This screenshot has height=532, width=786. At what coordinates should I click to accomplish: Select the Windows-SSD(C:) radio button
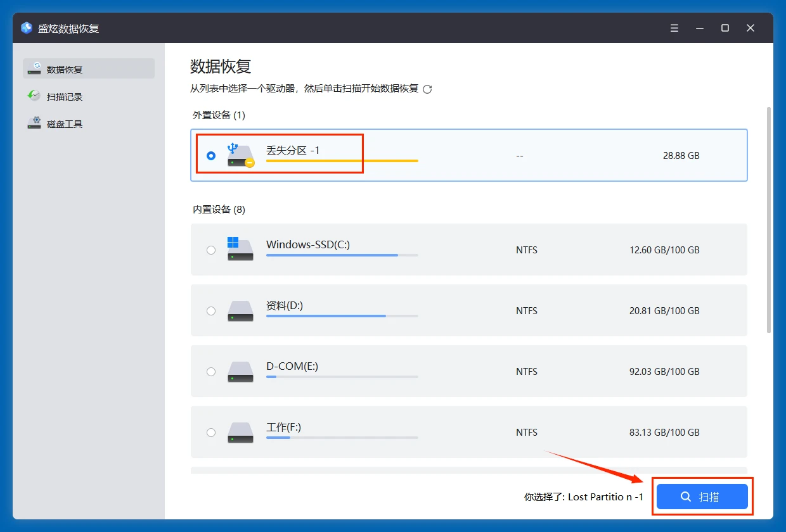(x=211, y=250)
